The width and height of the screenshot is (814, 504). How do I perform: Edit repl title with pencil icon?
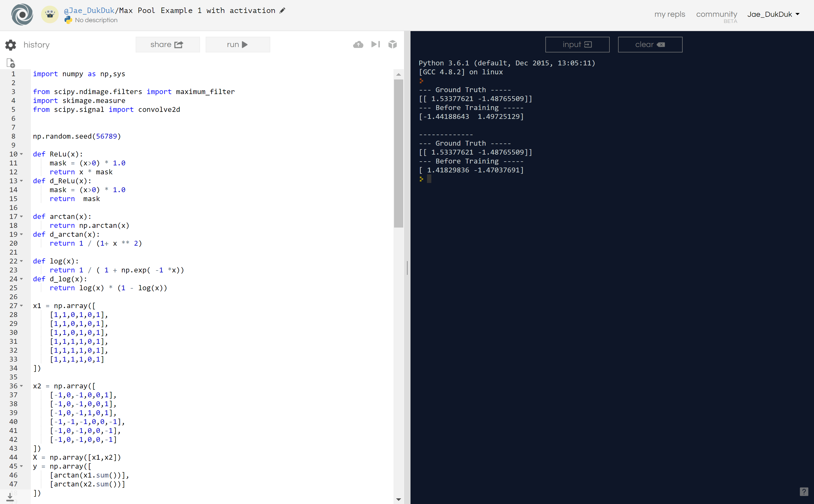(x=282, y=10)
